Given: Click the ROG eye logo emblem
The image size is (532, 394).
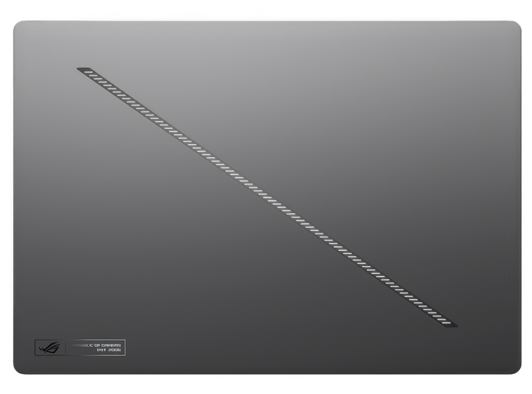Looking at the screenshot, I should (x=49, y=347).
